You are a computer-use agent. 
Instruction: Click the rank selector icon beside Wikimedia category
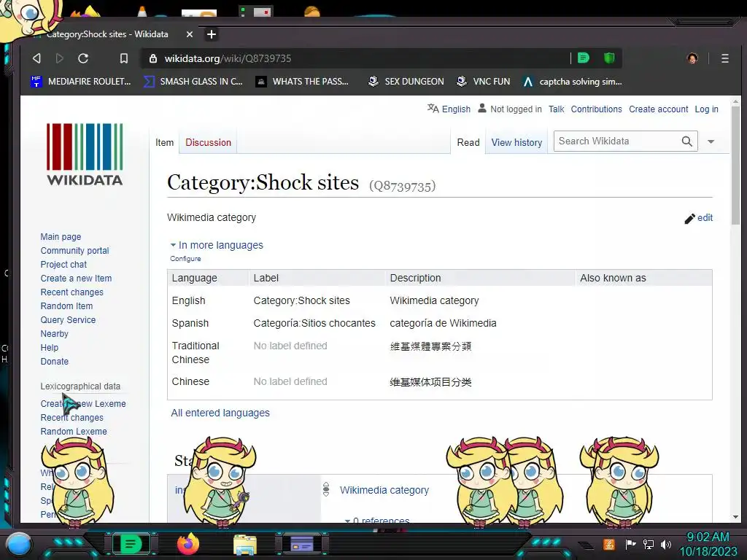pyautogui.click(x=326, y=489)
